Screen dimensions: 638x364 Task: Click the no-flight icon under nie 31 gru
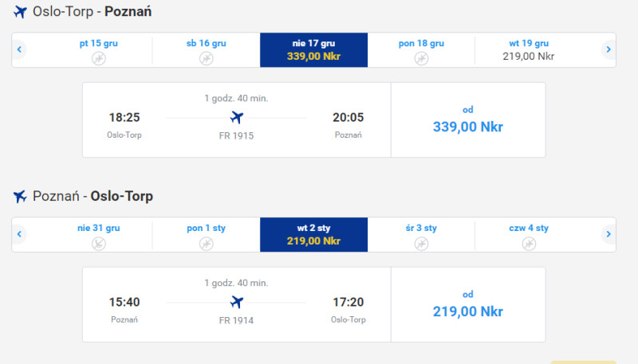pyautogui.click(x=98, y=244)
